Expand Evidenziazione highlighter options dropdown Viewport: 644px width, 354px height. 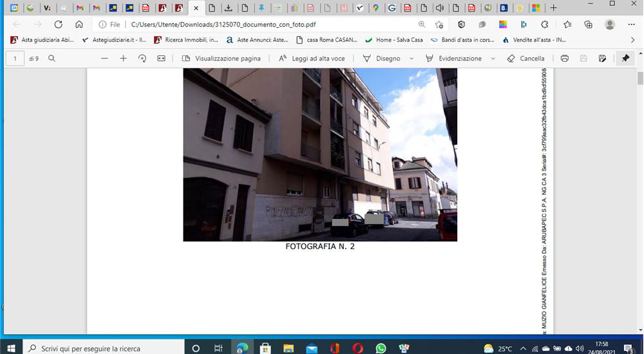[493, 59]
